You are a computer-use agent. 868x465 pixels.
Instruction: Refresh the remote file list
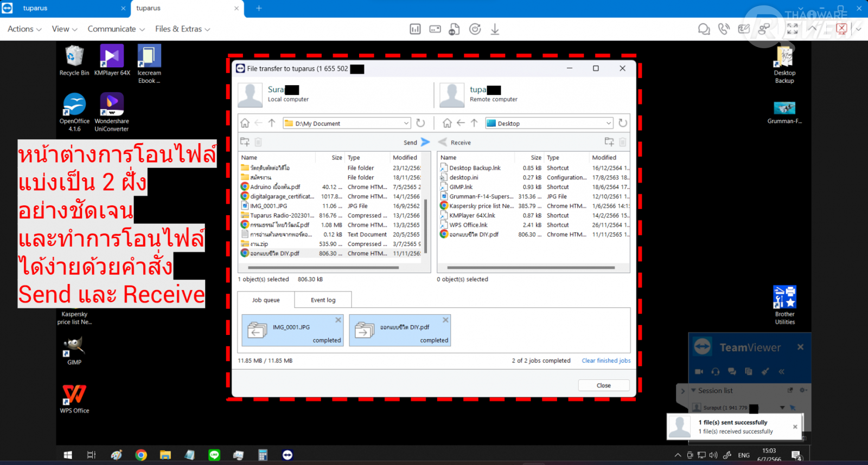pos(623,123)
